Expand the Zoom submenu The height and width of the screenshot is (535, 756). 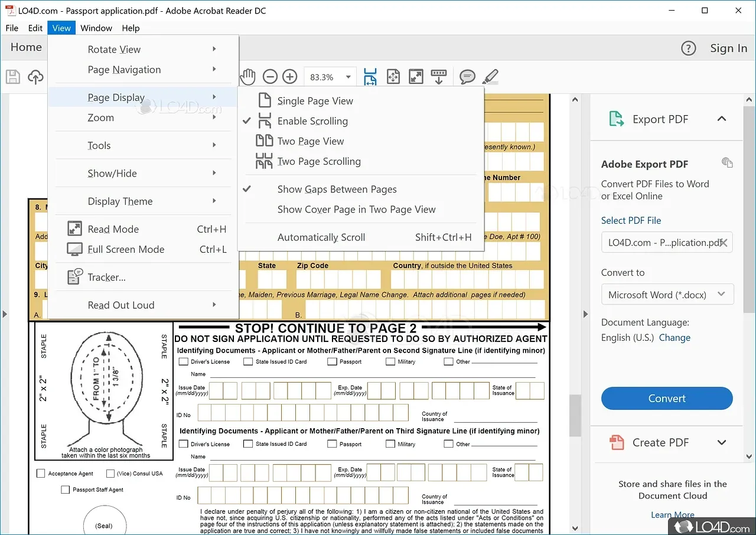click(144, 118)
